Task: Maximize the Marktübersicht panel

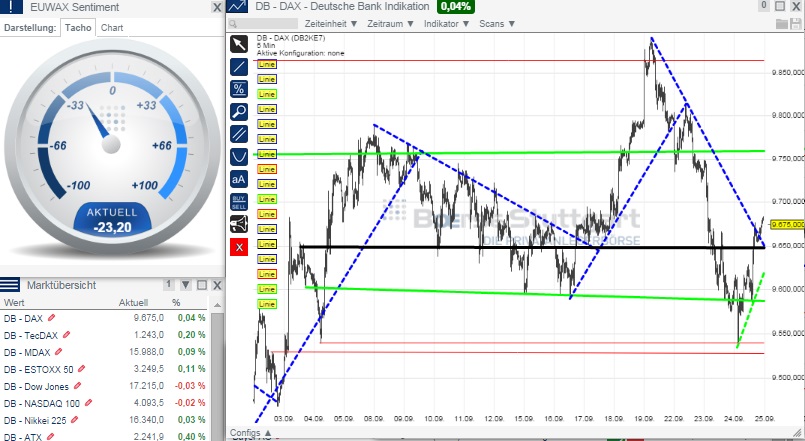Action: tap(202, 285)
